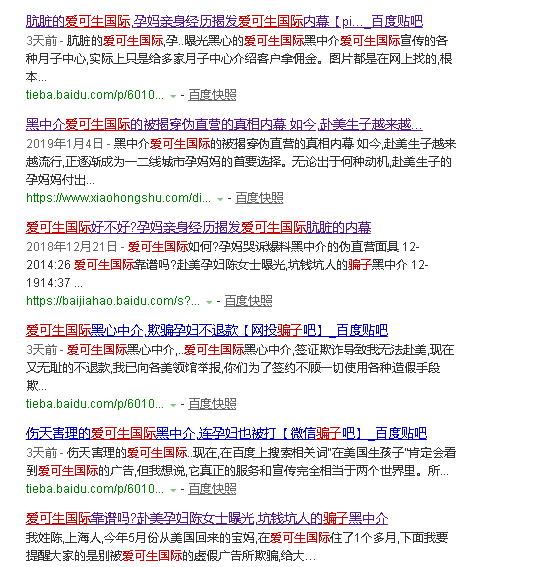Click the snippet text 越流行,正逐渐成为一二线城市孕妈妈的首要选择
This screenshot has width=542, height=567.
click(154, 162)
